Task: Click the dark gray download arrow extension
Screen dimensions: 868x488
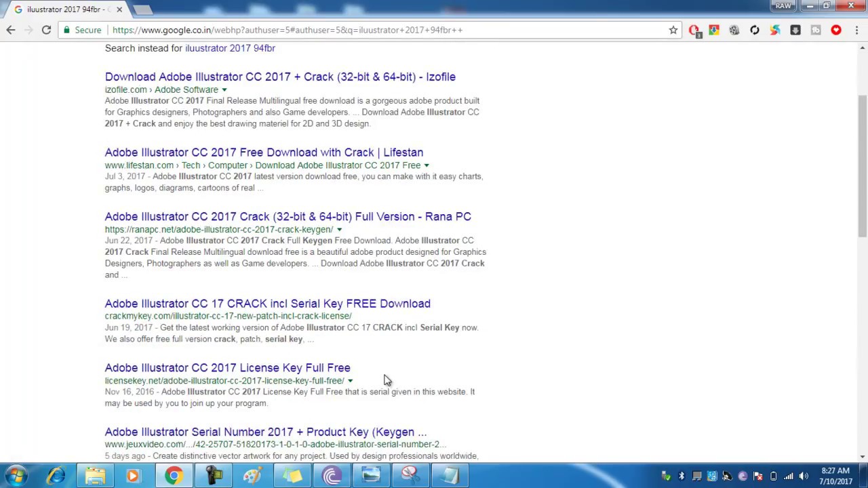Action: (795, 30)
